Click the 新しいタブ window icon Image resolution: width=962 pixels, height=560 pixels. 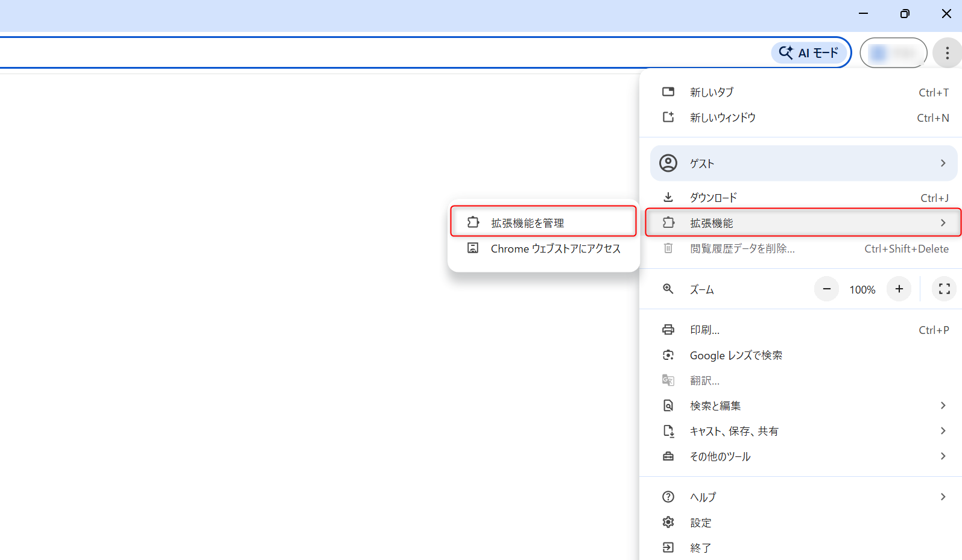click(668, 92)
